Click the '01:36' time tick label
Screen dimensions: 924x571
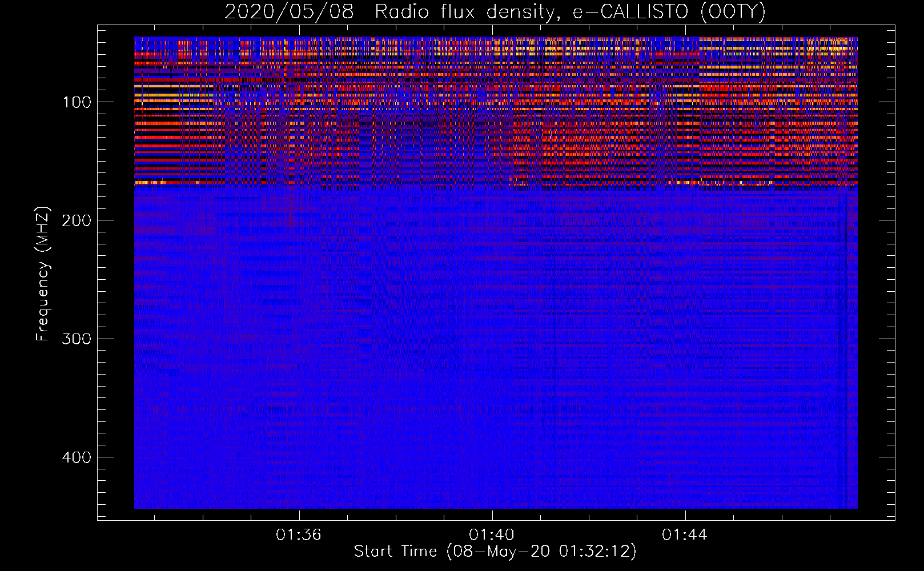pyautogui.click(x=299, y=535)
